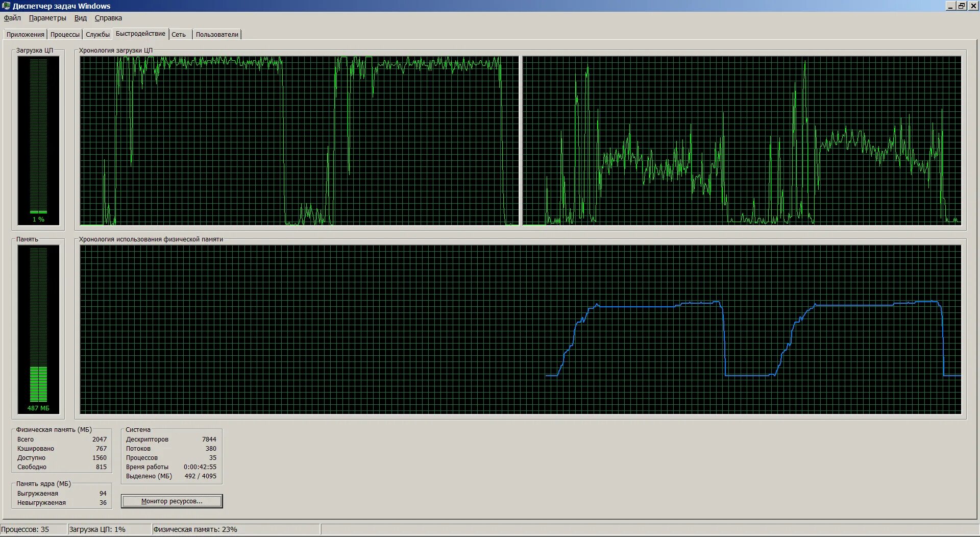The image size is (980, 537).
Task: Click the Task Manager title bar icon
Action: coord(6,6)
